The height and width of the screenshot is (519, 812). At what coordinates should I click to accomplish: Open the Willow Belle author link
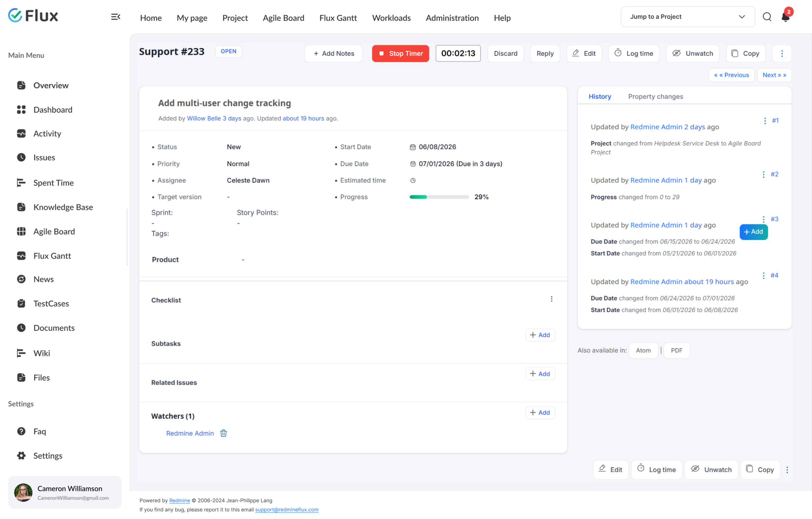coord(204,118)
